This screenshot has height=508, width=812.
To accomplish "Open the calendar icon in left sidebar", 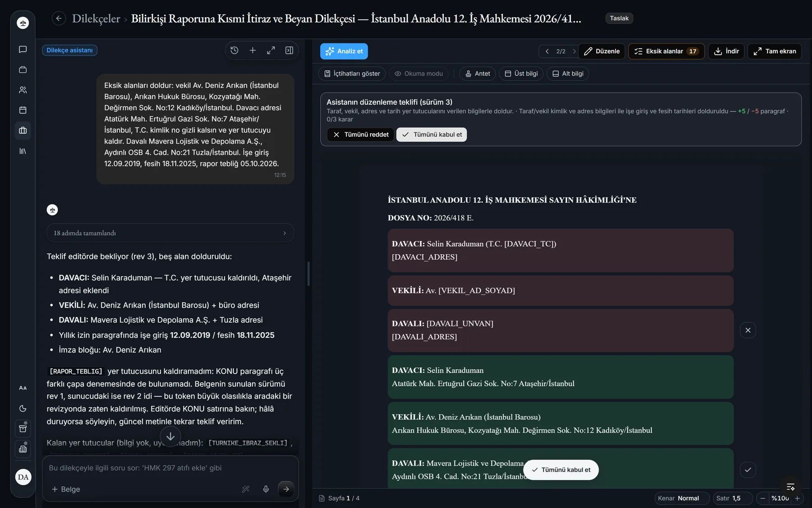I will tap(23, 110).
